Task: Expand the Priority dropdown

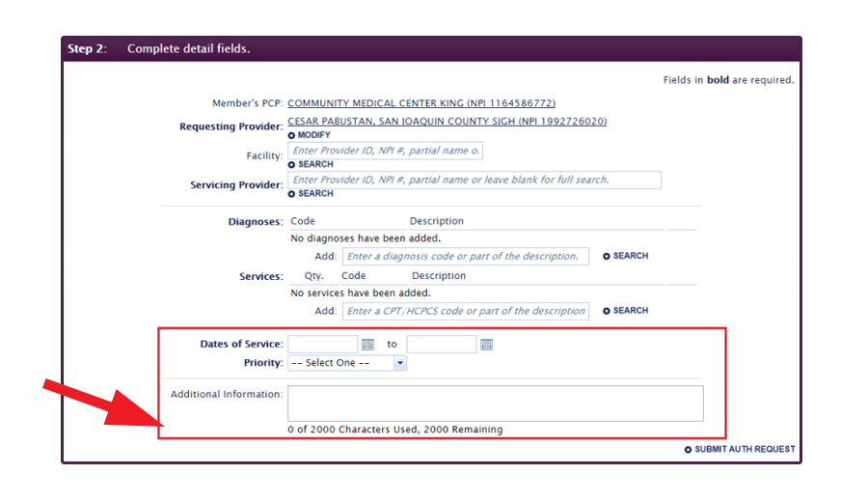Action: (400, 363)
